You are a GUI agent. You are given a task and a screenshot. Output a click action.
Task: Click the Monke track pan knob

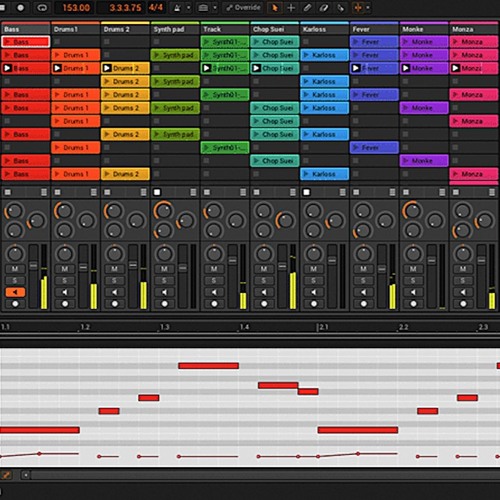point(413,253)
